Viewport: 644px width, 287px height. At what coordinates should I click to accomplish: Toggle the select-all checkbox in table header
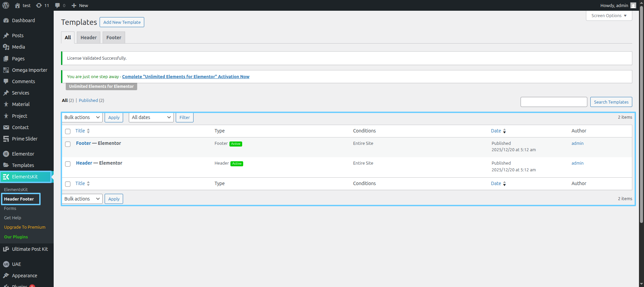pyautogui.click(x=68, y=131)
